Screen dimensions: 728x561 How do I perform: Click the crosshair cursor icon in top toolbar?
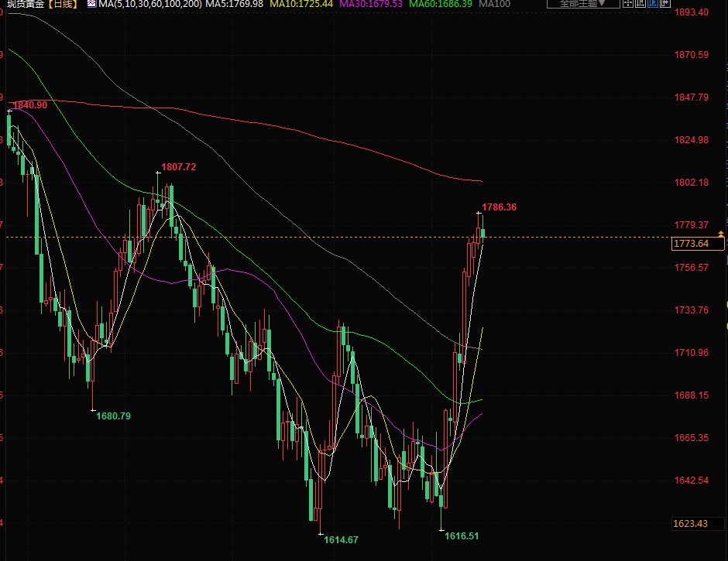628,4
